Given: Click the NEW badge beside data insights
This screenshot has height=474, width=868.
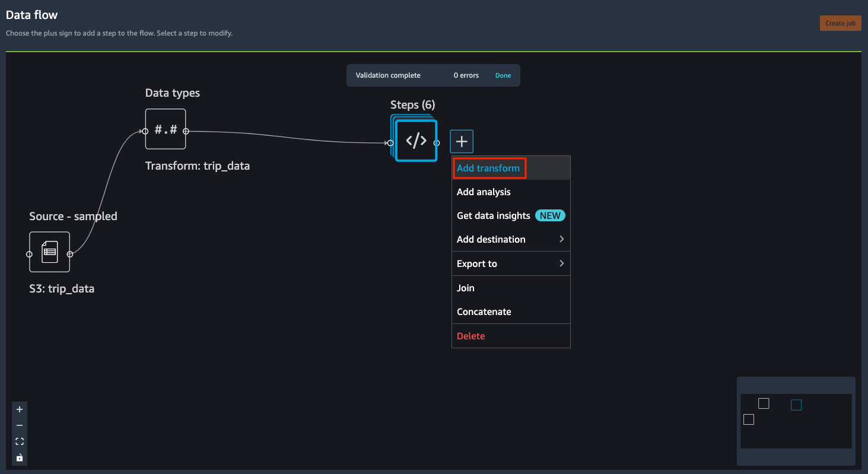Looking at the screenshot, I should pyautogui.click(x=550, y=216).
